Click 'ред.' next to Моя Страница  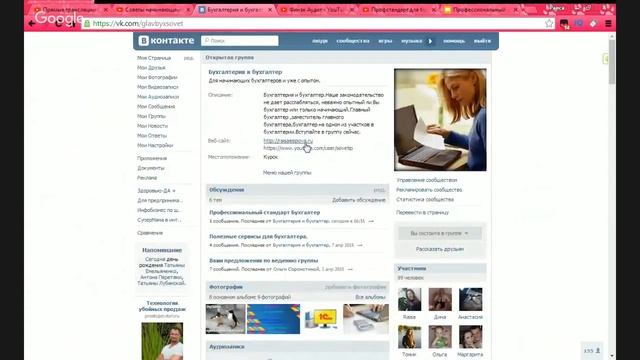[189, 58]
